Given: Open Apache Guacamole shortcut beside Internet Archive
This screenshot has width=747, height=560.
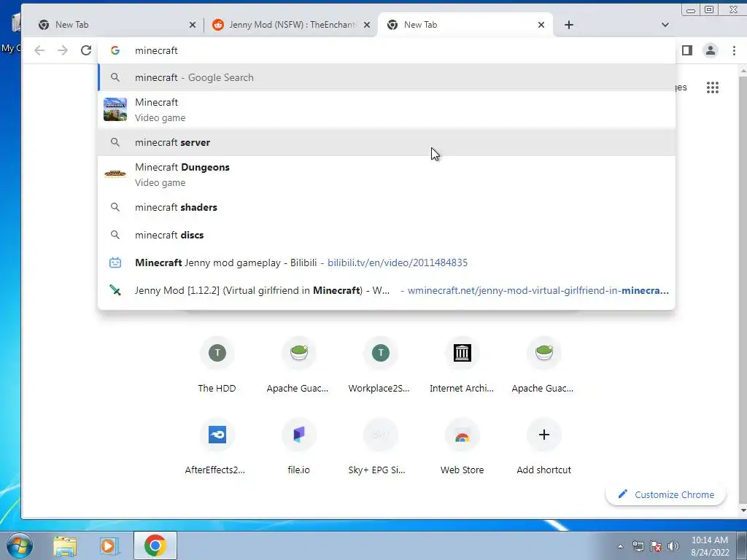Looking at the screenshot, I should click(x=543, y=364).
